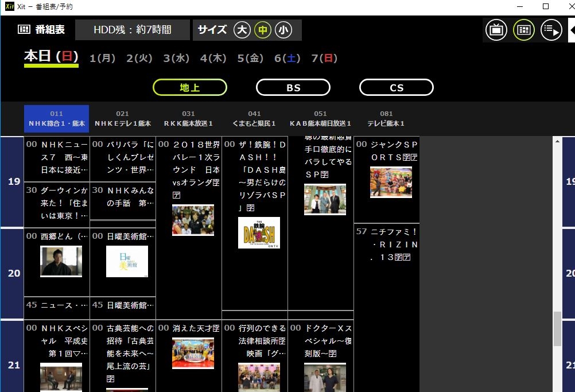Open the recorded list playback icon
Image resolution: width=575 pixels, height=392 pixels.
pyautogui.click(x=551, y=30)
